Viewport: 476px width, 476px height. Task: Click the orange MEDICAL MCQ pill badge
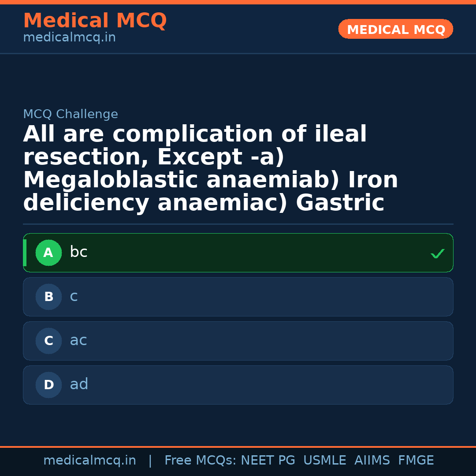(395, 29)
